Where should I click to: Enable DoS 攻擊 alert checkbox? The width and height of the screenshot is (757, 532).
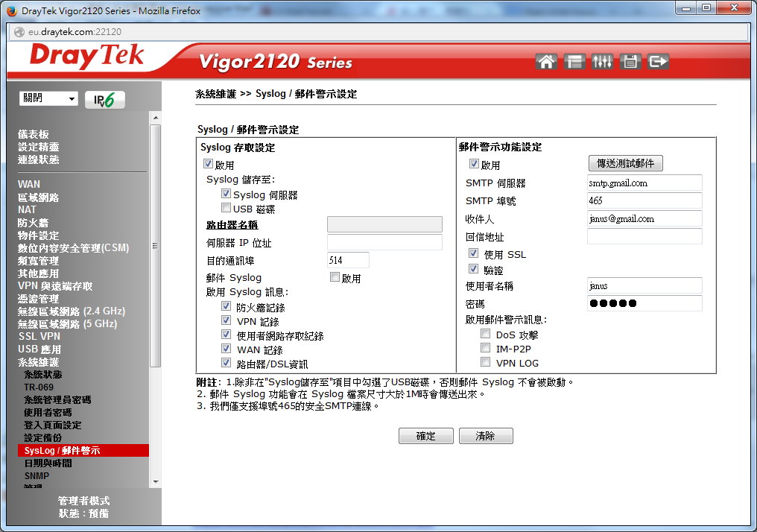tap(486, 334)
